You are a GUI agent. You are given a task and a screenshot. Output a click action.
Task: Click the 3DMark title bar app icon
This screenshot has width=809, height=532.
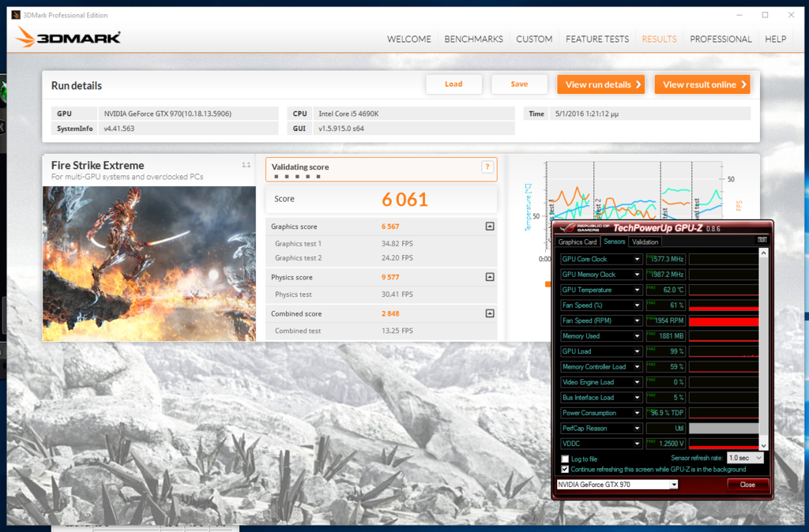(16, 15)
